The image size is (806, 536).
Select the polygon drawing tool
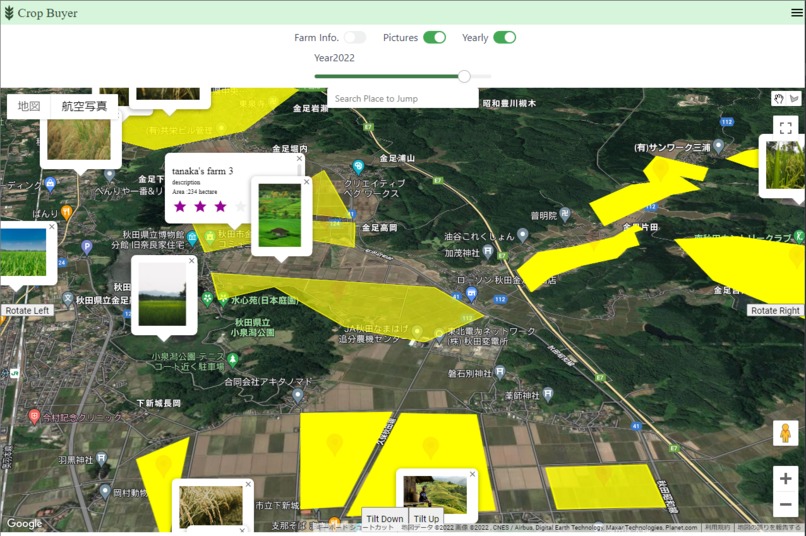point(794,98)
